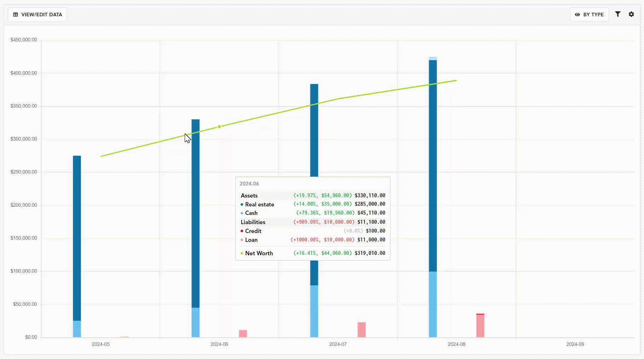
Task: Click the Cash color dot in tooltip
Action: pos(242,213)
